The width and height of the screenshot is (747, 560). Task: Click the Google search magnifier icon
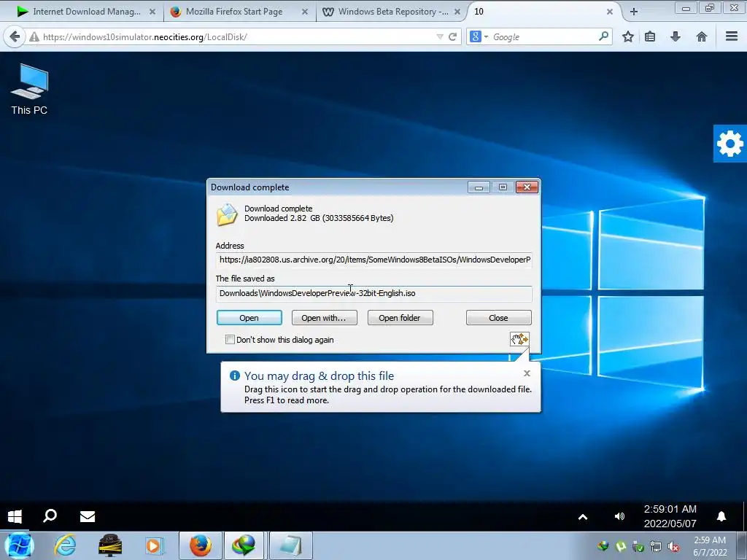click(603, 36)
